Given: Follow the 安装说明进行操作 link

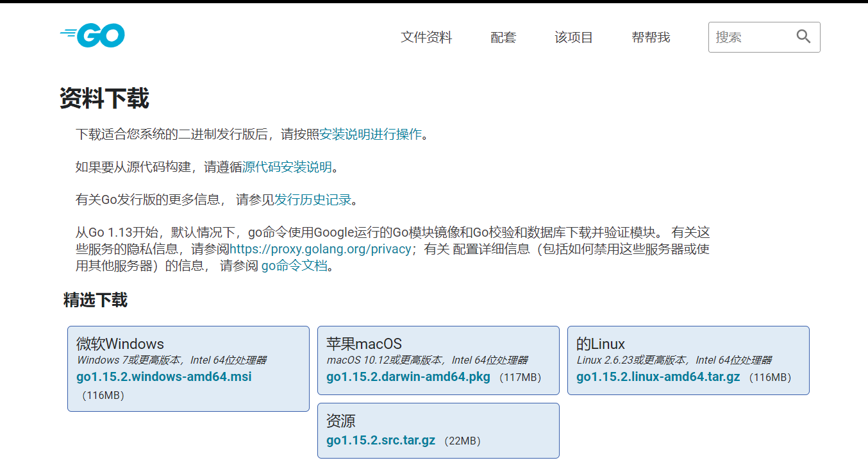Looking at the screenshot, I should (x=371, y=134).
